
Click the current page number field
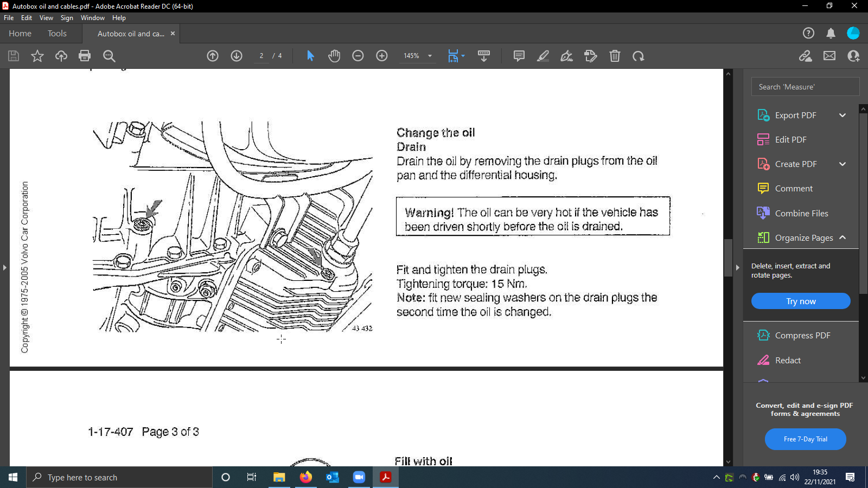click(261, 56)
